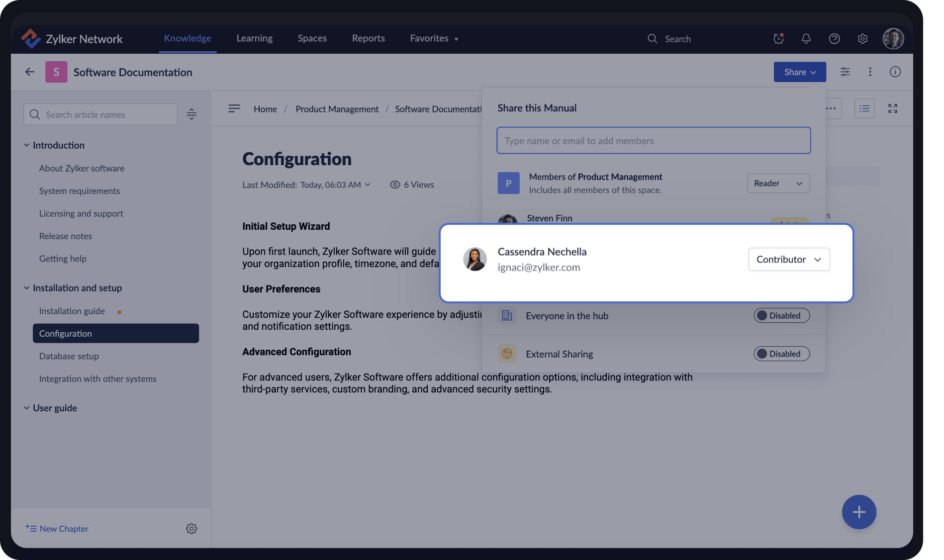Screen dimensions: 944x560
Task: Enable the External Sharing toggle
Action: point(781,354)
